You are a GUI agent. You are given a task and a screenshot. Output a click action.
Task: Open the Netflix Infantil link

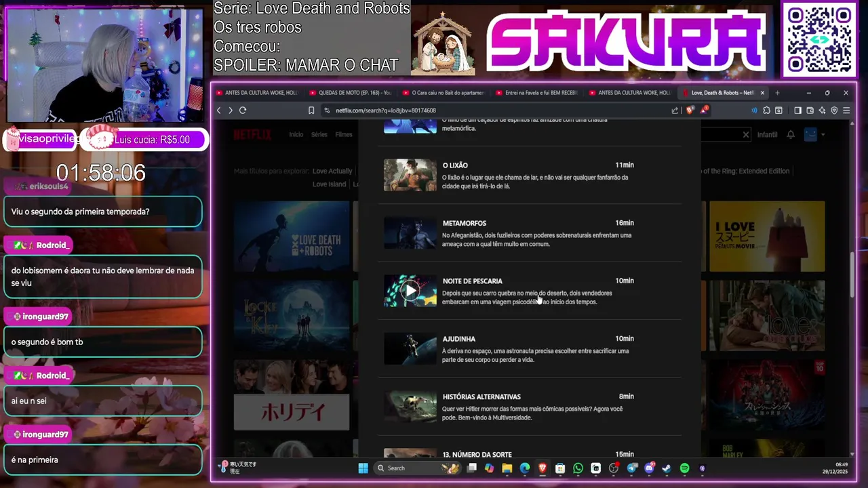[x=768, y=135]
